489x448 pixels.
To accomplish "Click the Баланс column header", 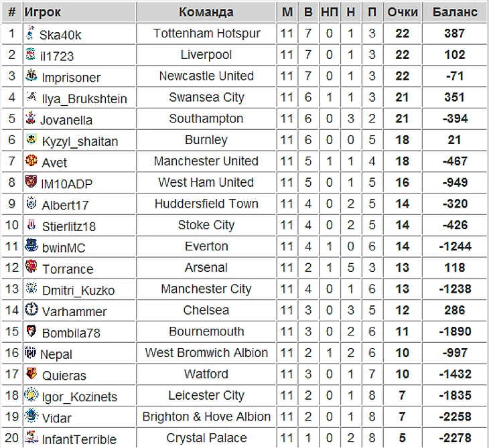I will [455, 12].
